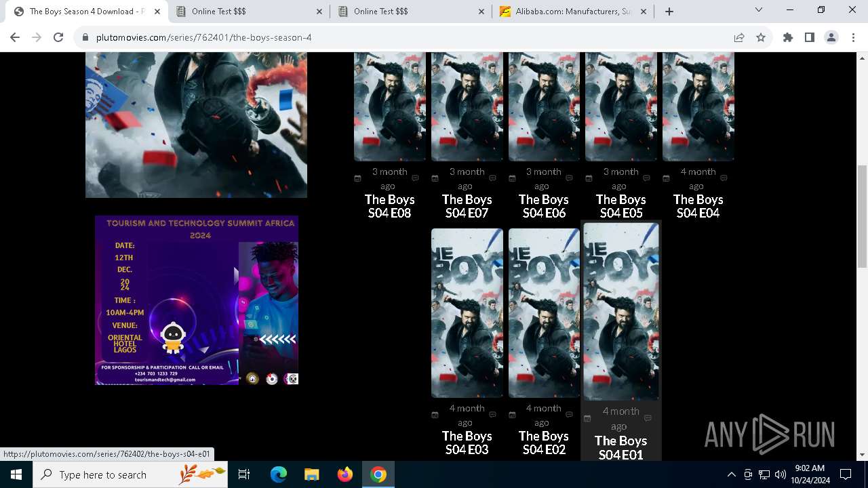Screen dimensions: 868x488
Task: Click the comment icon under S04 E08
Action: [416, 178]
